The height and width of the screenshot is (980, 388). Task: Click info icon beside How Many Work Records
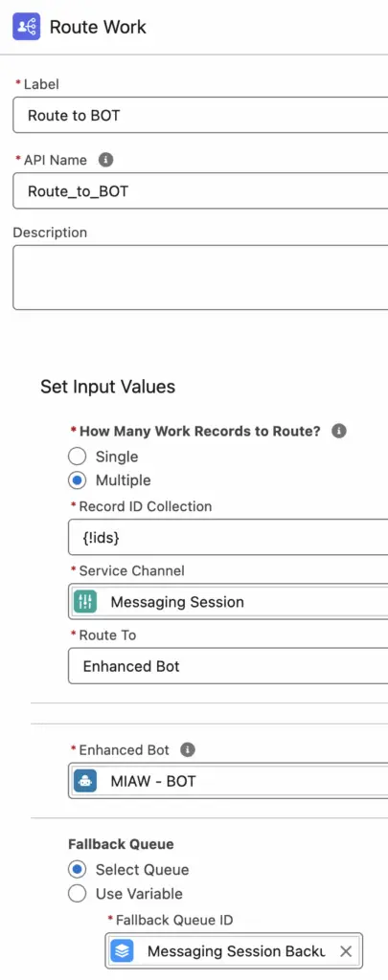tap(339, 432)
